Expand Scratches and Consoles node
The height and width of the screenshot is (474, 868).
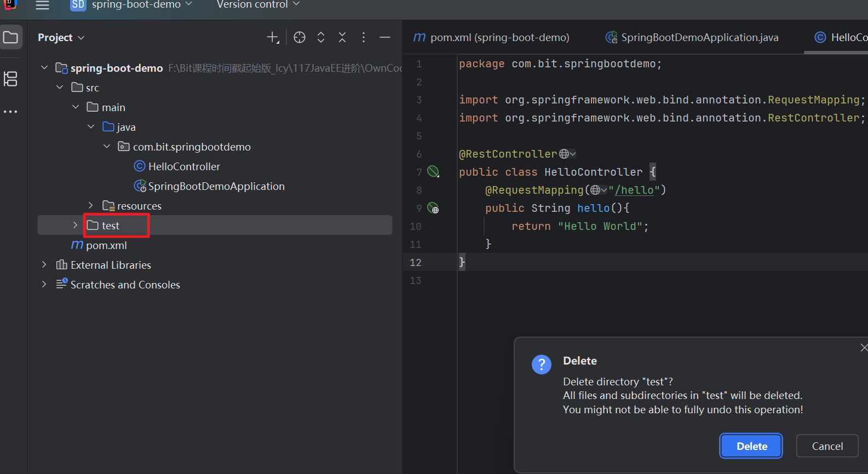44,284
